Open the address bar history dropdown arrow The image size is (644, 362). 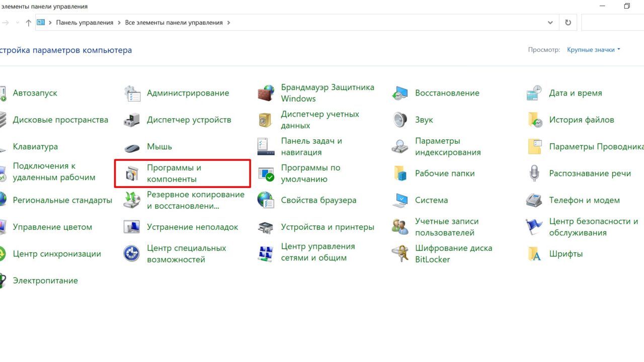coord(550,23)
